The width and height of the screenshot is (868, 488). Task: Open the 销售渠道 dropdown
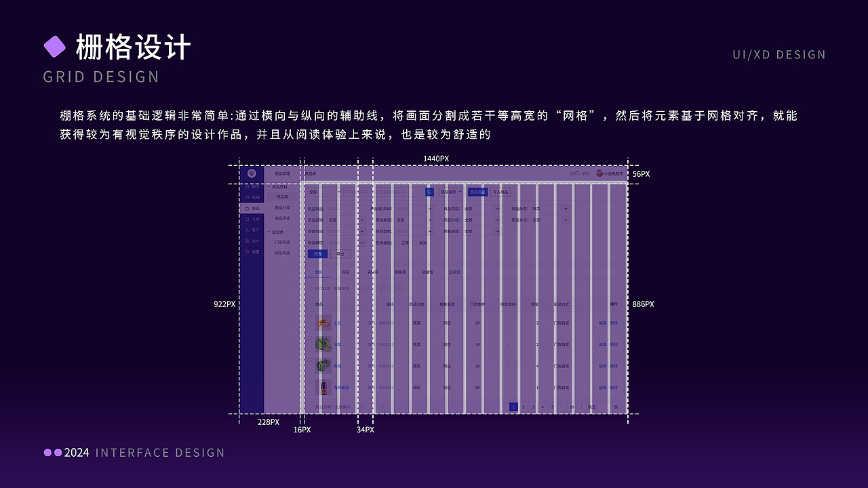click(482, 231)
